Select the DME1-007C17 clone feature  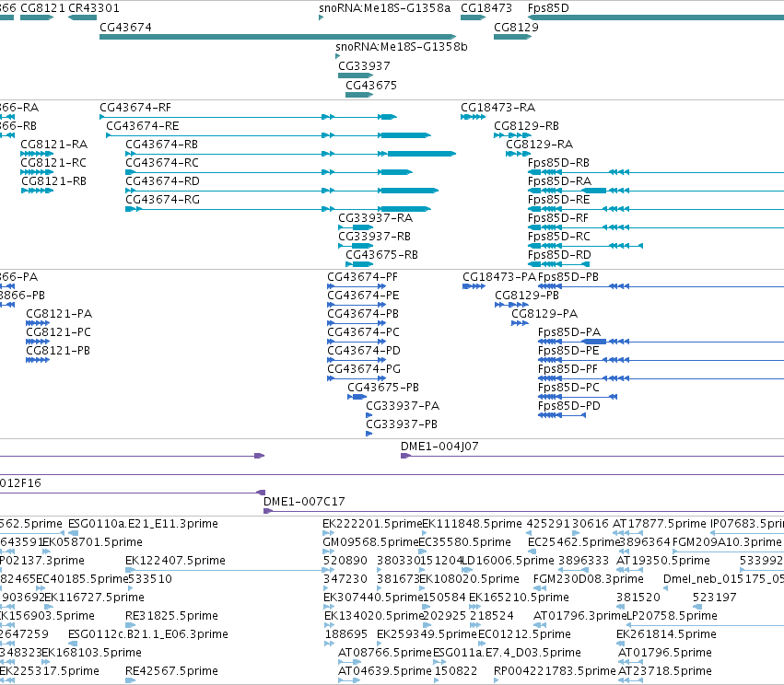click(x=523, y=511)
